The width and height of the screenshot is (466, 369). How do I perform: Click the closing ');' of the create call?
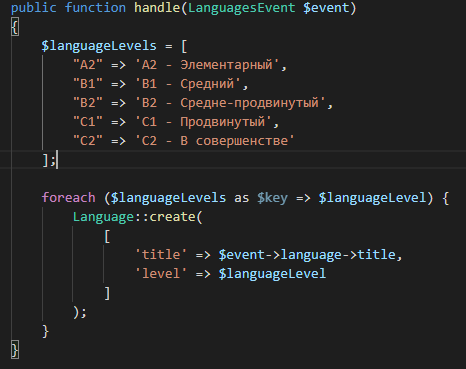(x=80, y=312)
